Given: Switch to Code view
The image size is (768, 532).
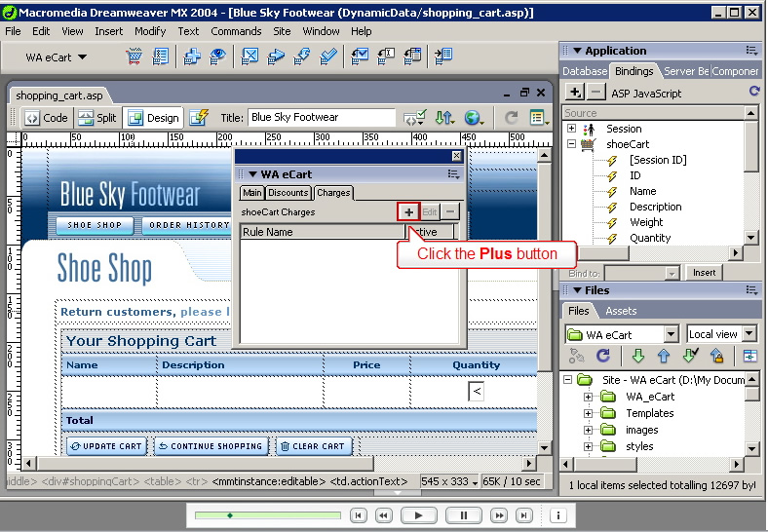Looking at the screenshot, I should pos(47,118).
